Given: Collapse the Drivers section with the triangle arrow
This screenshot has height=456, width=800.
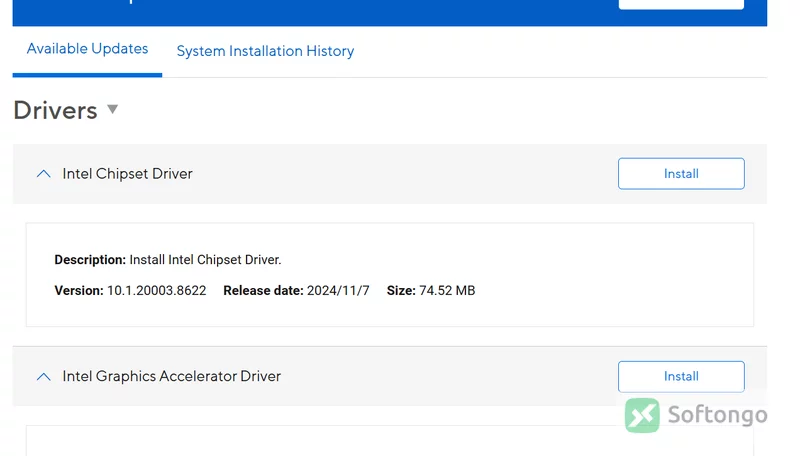Looking at the screenshot, I should click(x=113, y=109).
